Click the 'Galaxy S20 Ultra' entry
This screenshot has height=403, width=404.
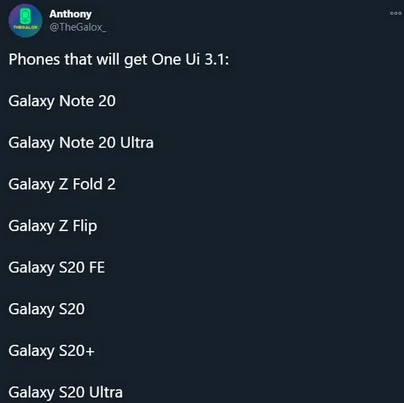(65, 392)
